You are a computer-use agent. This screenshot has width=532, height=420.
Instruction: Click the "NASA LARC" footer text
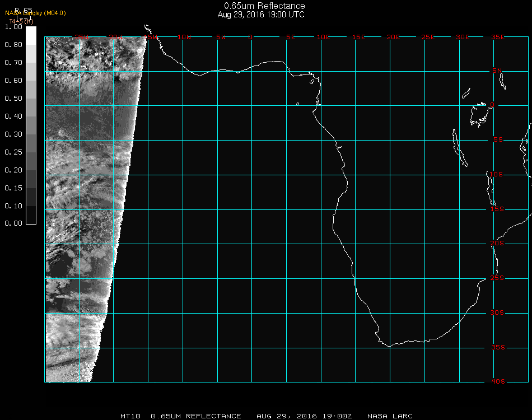click(390, 416)
